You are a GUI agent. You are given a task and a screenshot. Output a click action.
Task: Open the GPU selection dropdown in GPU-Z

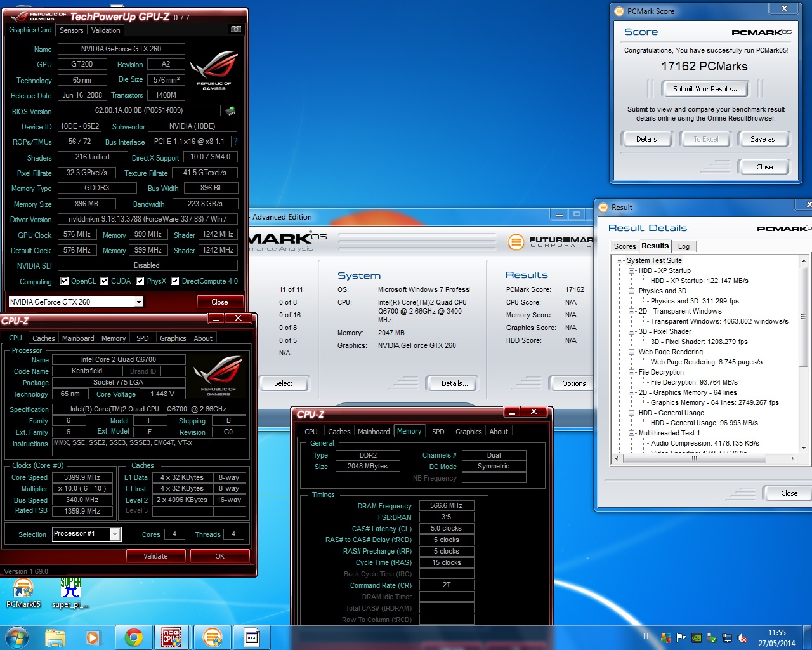pos(138,302)
